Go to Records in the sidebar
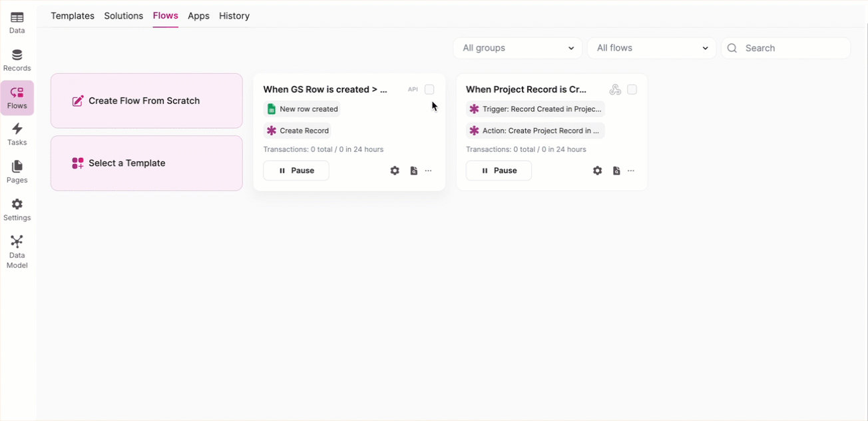 pos(17,60)
